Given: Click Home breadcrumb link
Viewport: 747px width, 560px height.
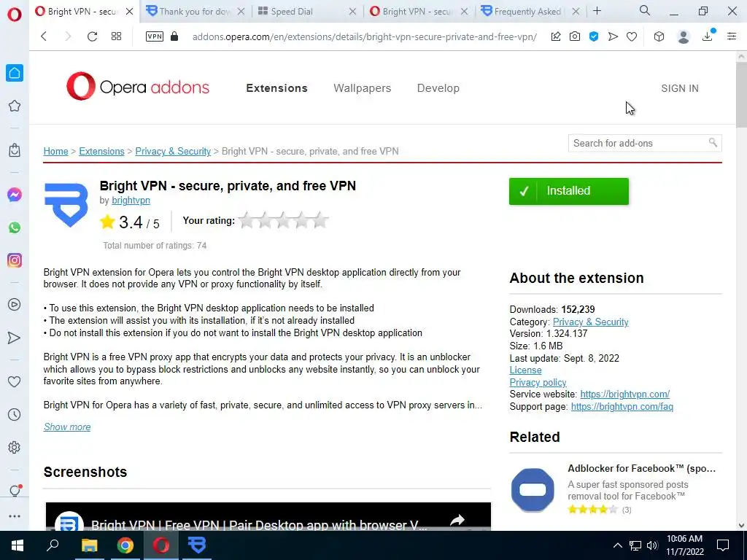Looking at the screenshot, I should tap(55, 152).
